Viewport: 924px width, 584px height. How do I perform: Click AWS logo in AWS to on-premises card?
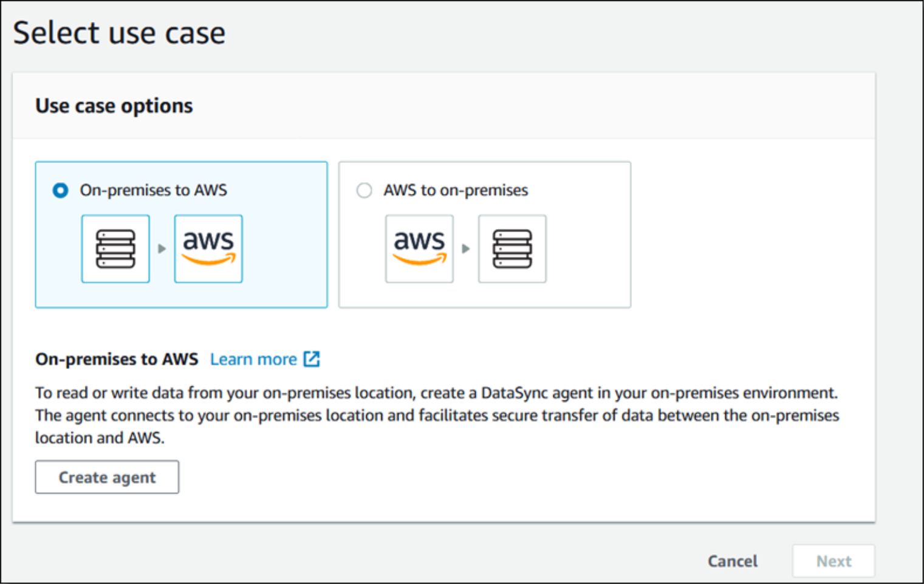tap(419, 249)
